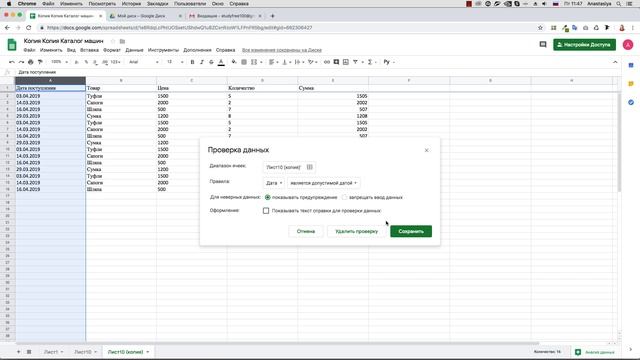
Task: Toggle italic formatting
Action: pos(202,62)
